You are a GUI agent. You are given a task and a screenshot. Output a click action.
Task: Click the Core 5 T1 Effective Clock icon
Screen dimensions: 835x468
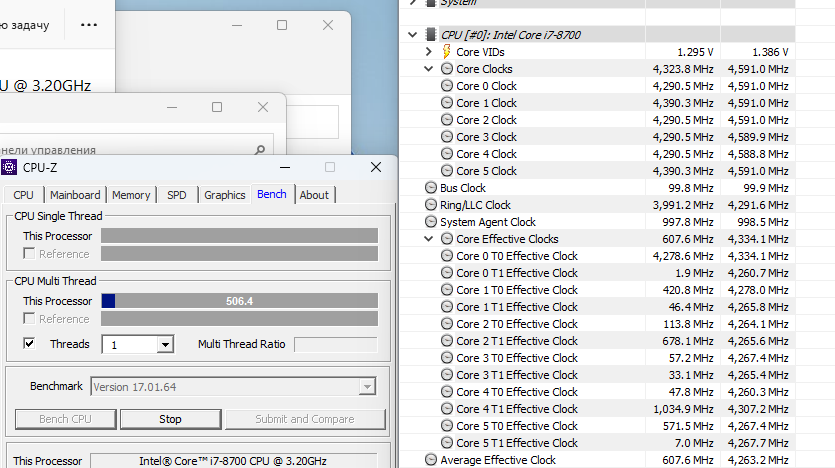[x=447, y=443]
